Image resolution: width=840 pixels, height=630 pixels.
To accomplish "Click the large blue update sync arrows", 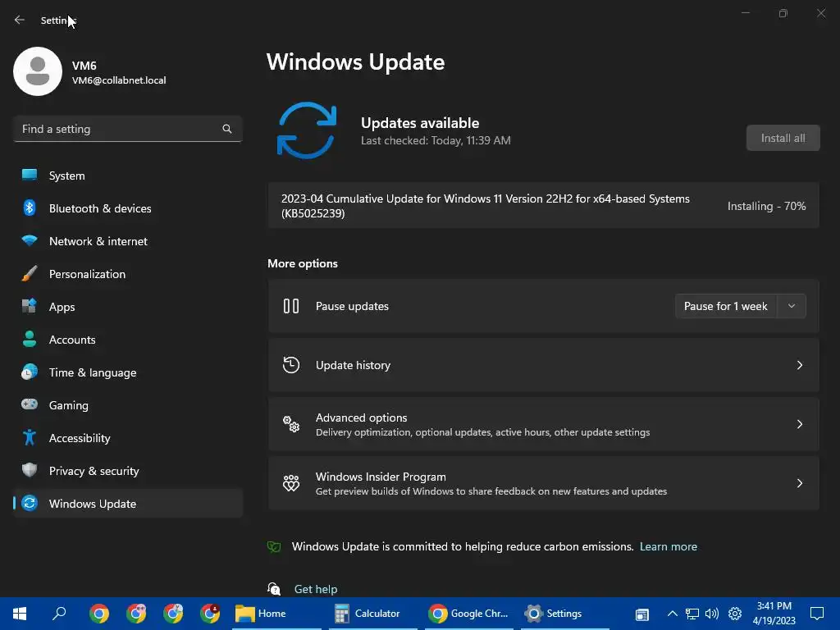I will (x=307, y=130).
